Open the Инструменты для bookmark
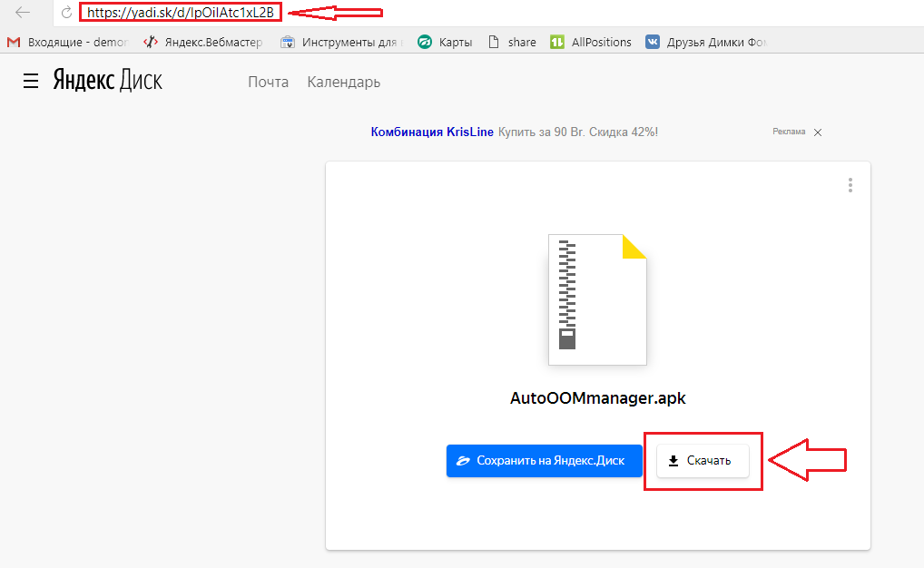Viewport: 924px width, 568px height. pyautogui.click(x=342, y=43)
